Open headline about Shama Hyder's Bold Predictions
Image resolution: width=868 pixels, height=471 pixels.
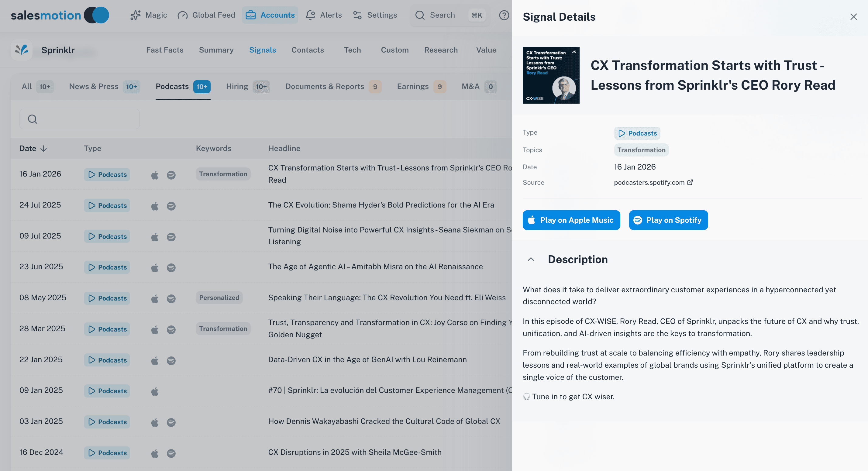pos(381,205)
